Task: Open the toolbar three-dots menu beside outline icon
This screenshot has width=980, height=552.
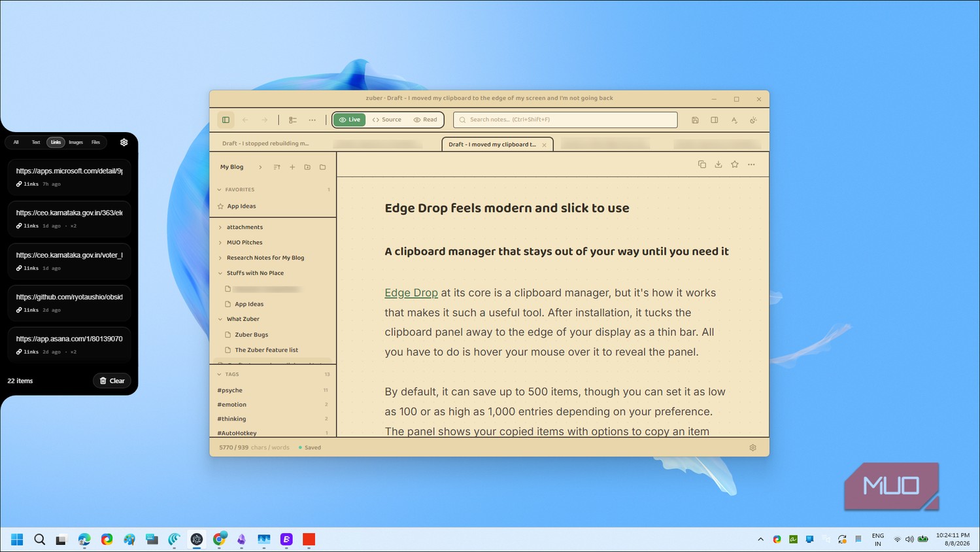Action: [313, 120]
